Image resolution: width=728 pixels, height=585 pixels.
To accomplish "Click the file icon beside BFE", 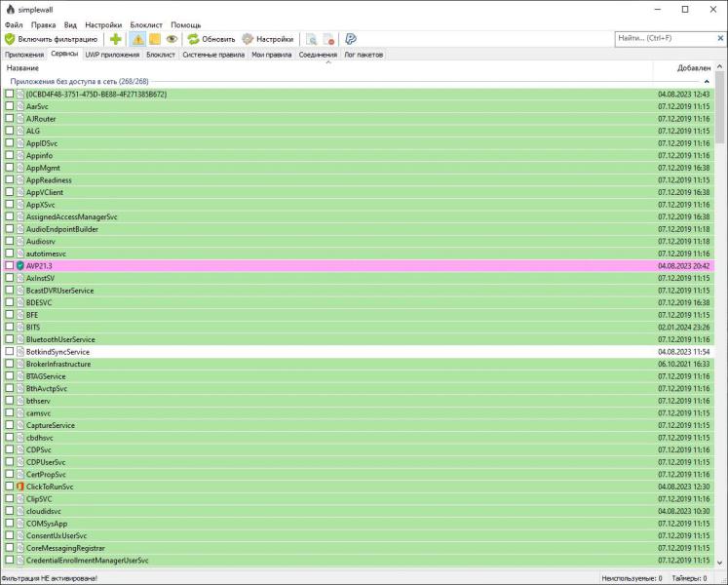I will (20, 315).
